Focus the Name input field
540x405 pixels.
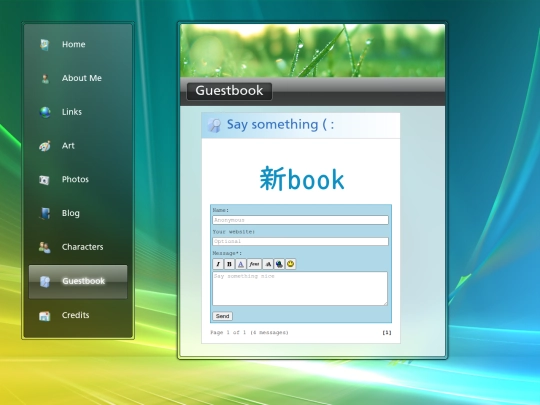(300, 220)
